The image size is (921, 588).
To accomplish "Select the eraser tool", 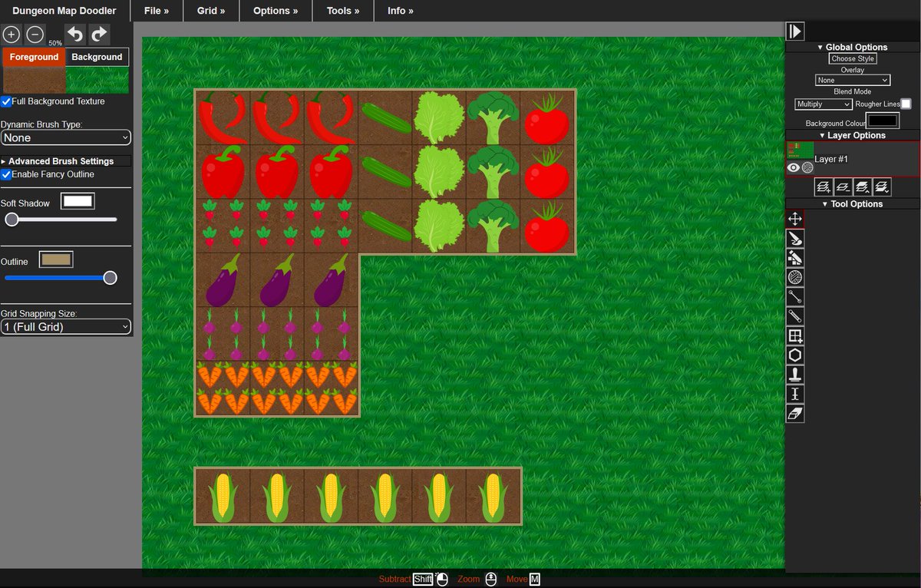I will click(x=795, y=414).
